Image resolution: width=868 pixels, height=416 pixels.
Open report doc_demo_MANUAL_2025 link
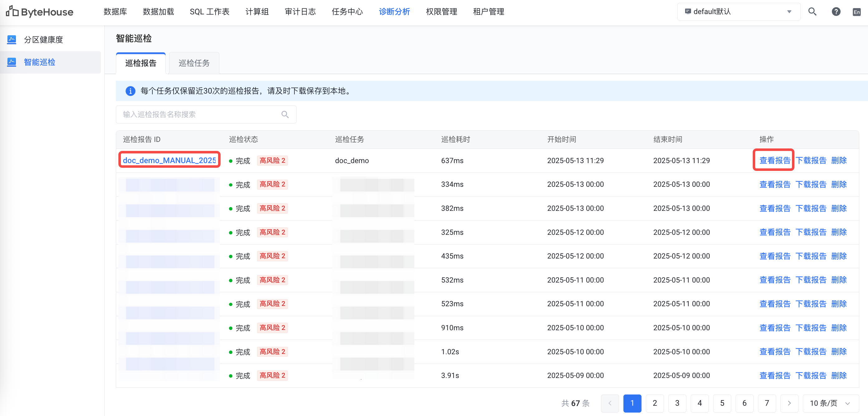coord(169,160)
